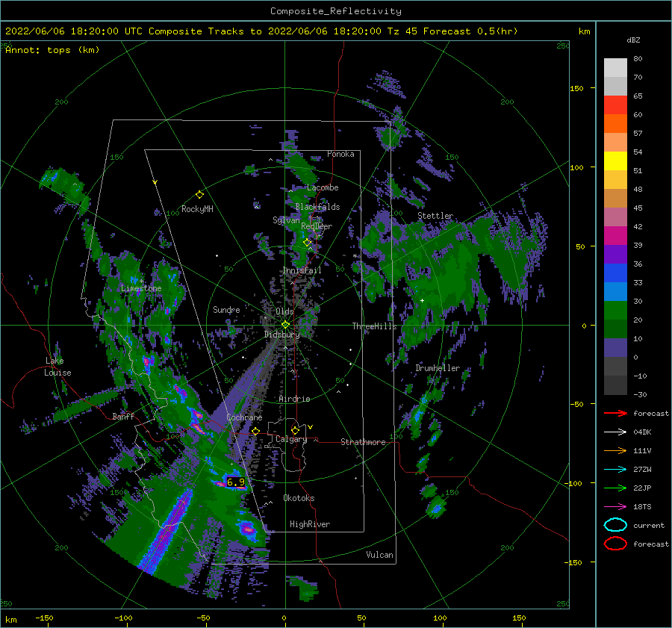Click the Lake Louise label
The height and width of the screenshot is (628, 672).
click(x=57, y=367)
